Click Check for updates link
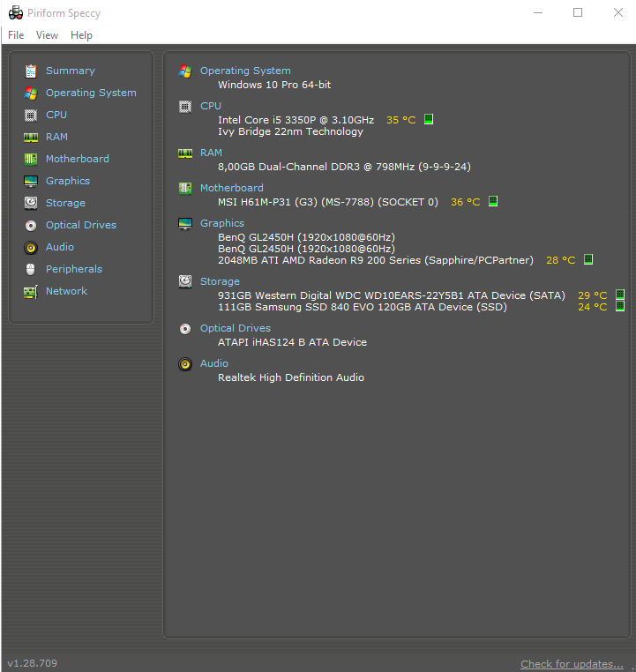 572,664
